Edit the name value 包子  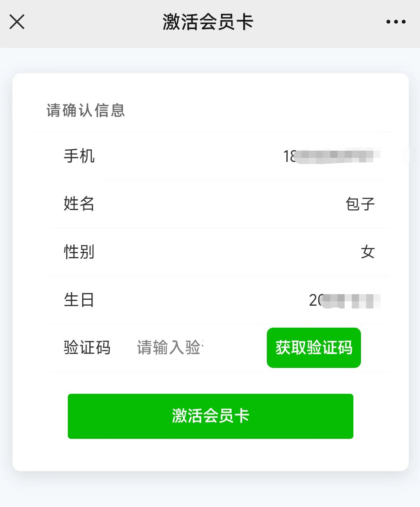pyautogui.click(x=360, y=204)
